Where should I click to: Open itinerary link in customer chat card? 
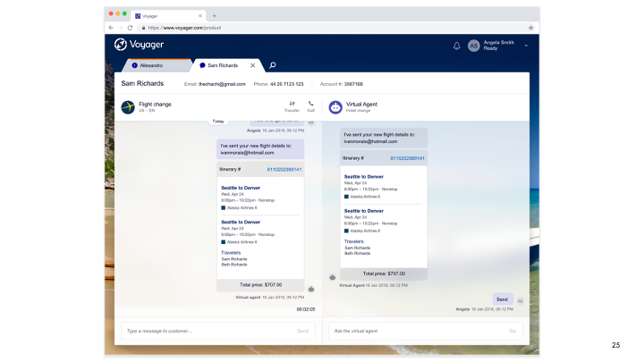pyautogui.click(x=284, y=170)
